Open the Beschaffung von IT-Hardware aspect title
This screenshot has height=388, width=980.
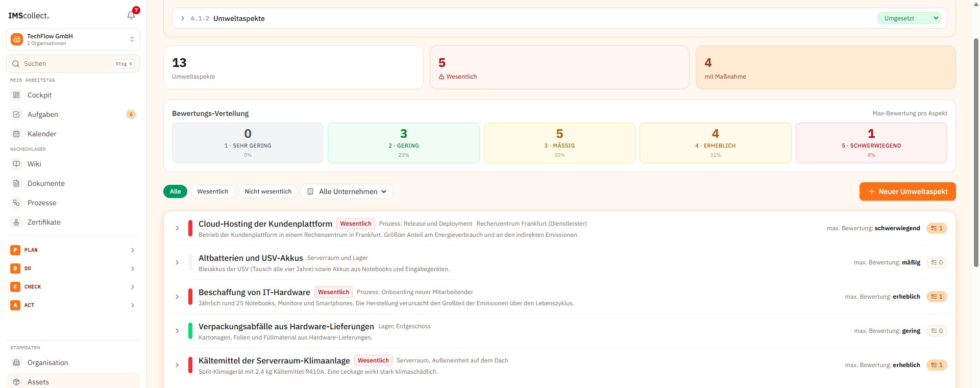tap(254, 292)
